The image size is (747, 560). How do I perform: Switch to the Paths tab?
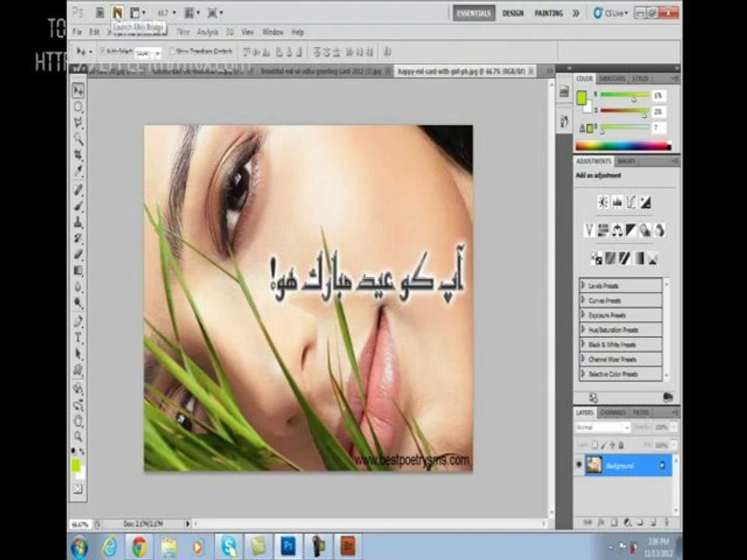point(640,412)
